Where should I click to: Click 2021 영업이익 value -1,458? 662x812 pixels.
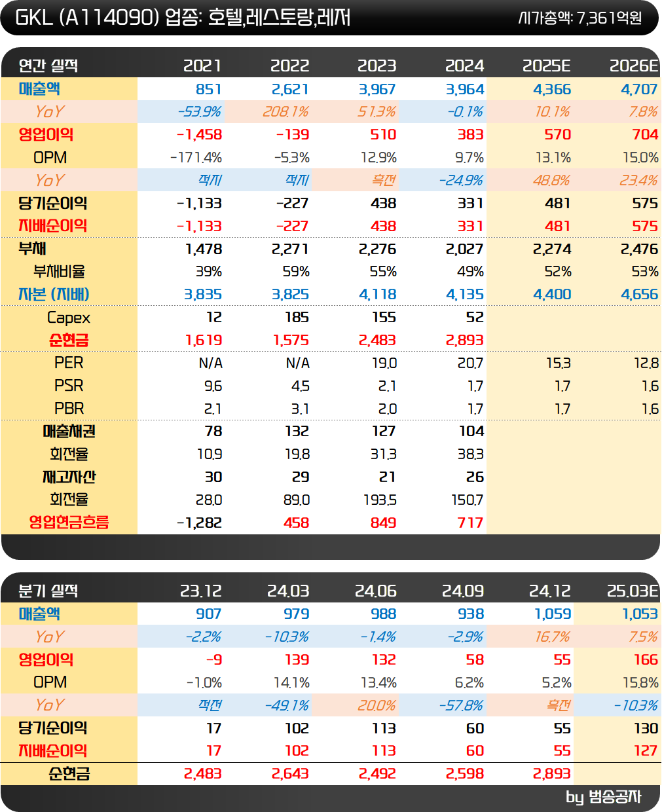(200, 135)
